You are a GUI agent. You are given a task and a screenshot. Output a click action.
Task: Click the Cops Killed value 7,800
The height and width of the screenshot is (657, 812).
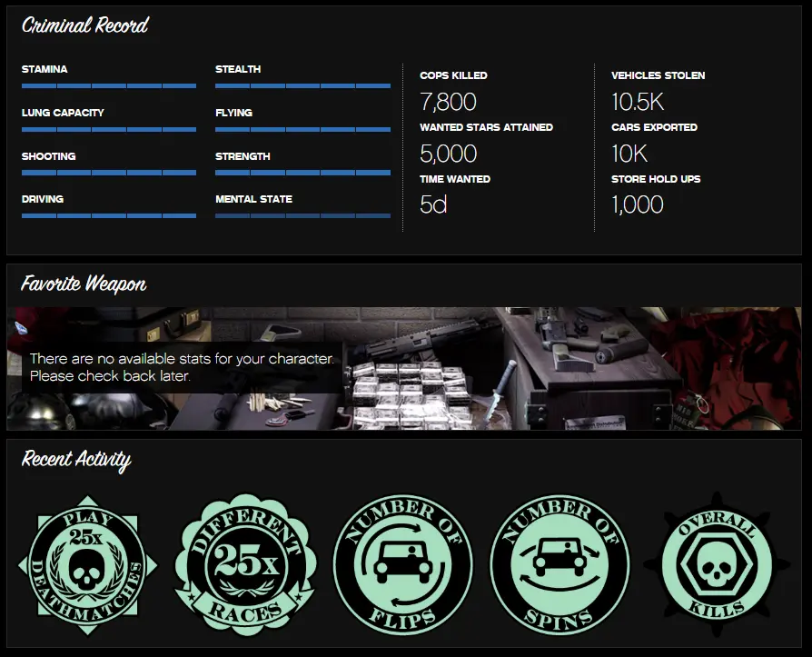click(x=448, y=102)
